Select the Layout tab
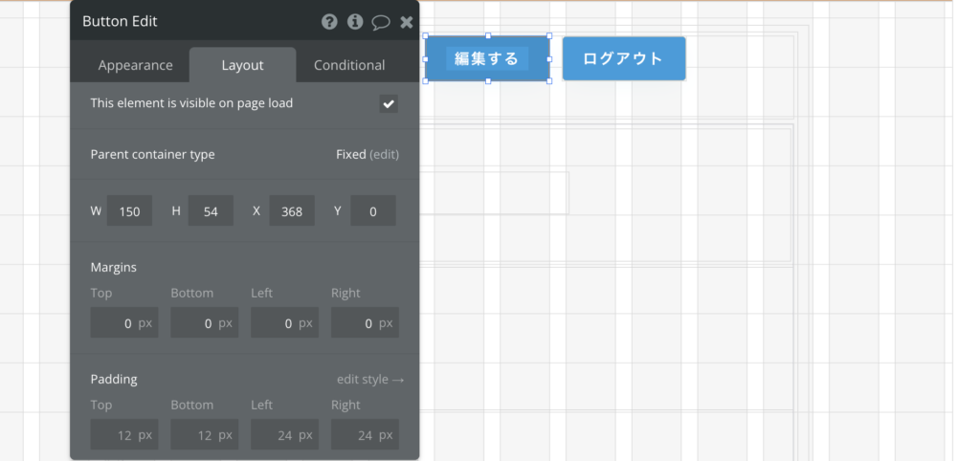The height and width of the screenshot is (461, 980). [242, 65]
